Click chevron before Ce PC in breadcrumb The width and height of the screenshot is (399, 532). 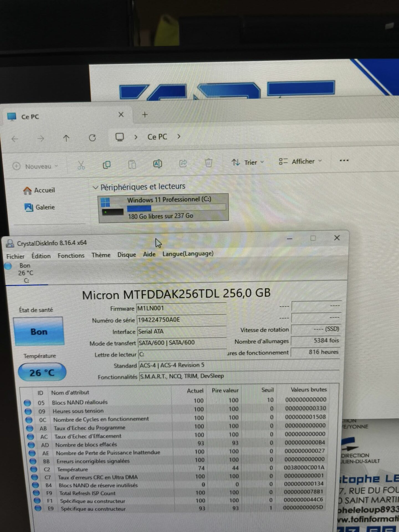coord(136,137)
